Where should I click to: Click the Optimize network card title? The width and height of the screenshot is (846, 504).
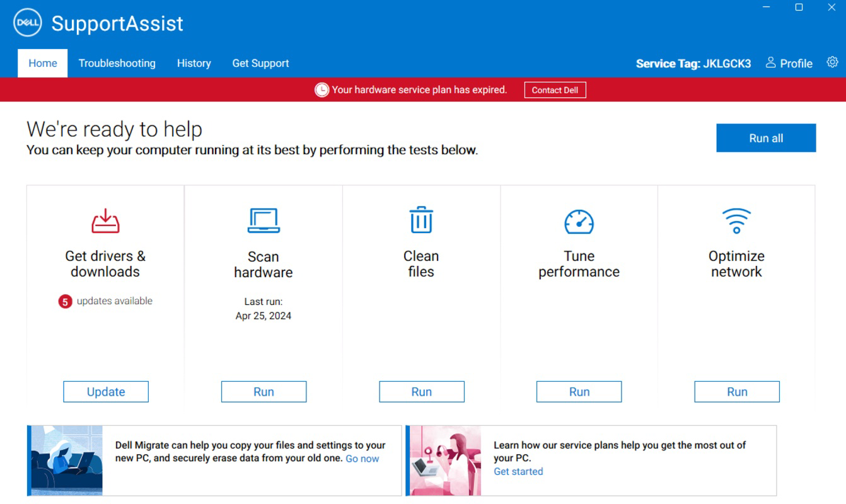736,264
